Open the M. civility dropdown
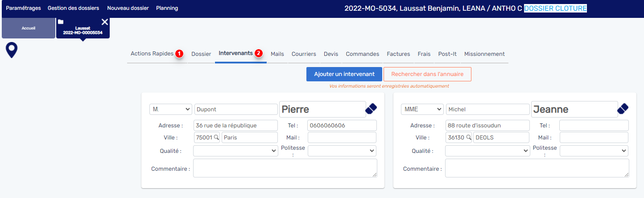Screen dimensions: 644x198 (x=170, y=110)
